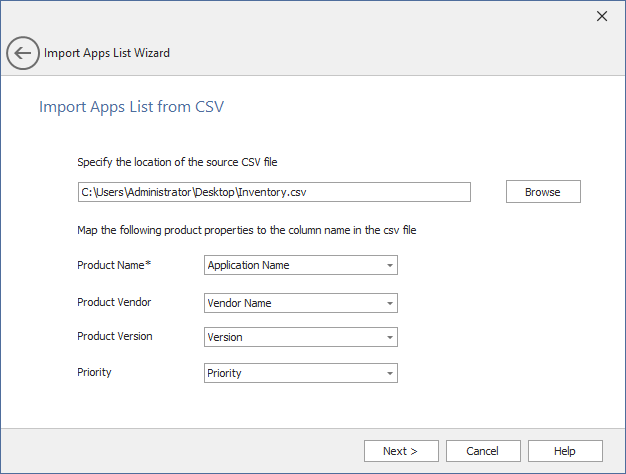Click the 'Import Apps List from CSV' heading

(x=131, y=106)
